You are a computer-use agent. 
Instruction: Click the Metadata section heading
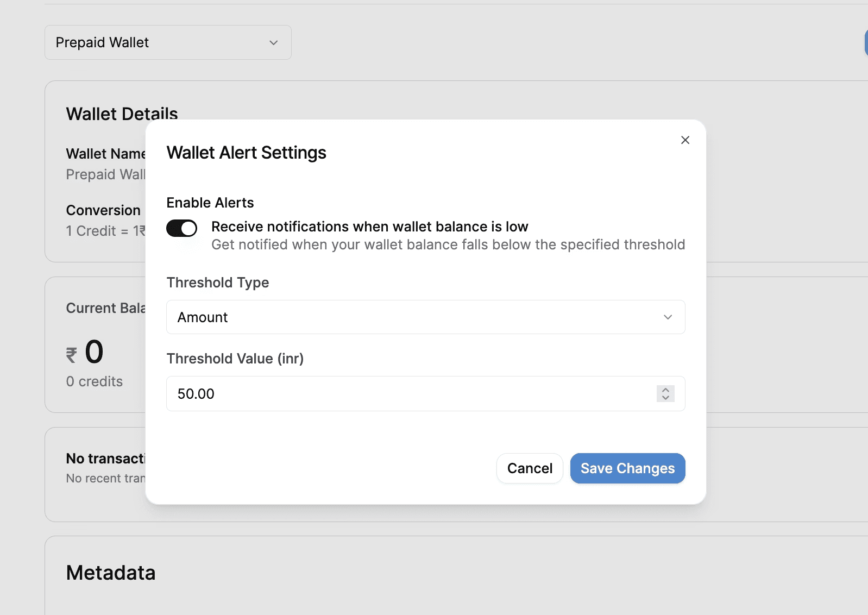coord(111,573)
